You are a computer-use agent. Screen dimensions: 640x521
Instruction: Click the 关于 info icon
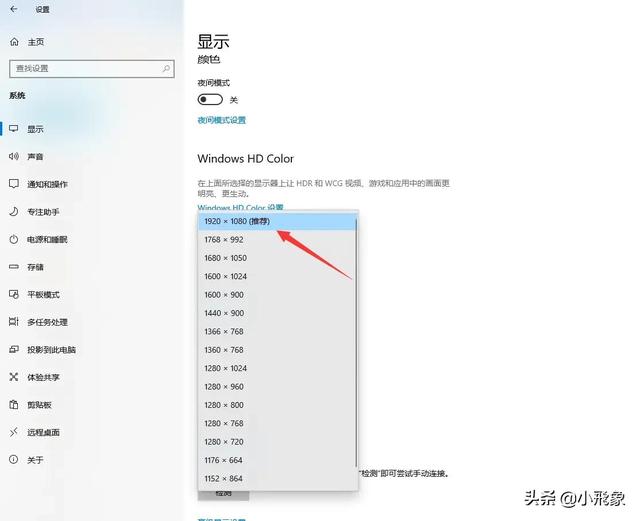tap(14, 460)
